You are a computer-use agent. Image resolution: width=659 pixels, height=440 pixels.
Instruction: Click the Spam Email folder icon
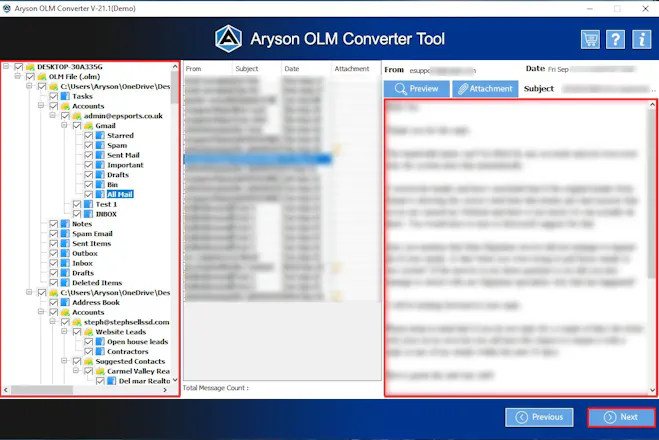[x=65, y=234]
